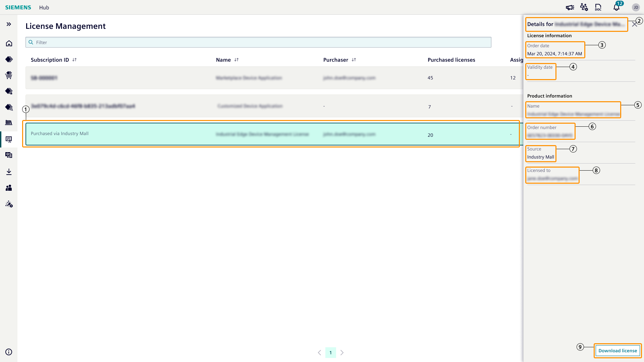This screenshot has height=362, width=644.
Task: Expand the sidebar navigation chevrons
Action: [x=9, y=24]
